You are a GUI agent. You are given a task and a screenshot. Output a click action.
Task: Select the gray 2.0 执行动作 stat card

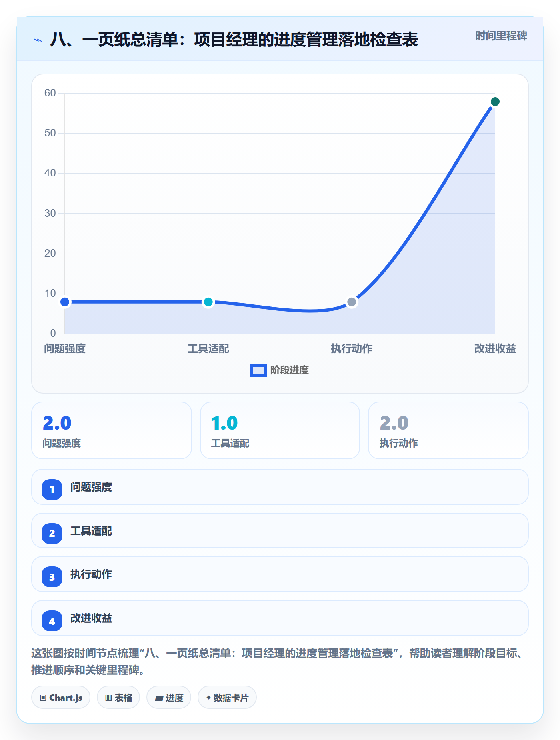(x=448, y=430)
